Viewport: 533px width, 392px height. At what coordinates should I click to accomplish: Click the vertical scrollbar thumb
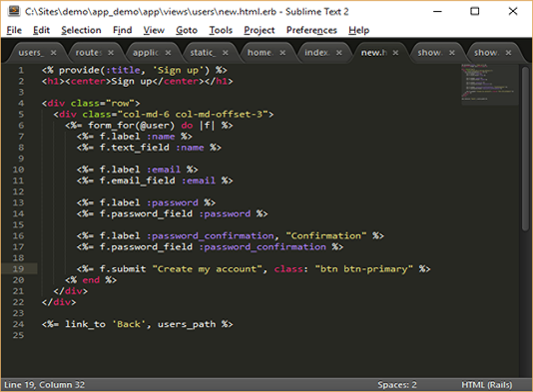click(x=526, y=149)
